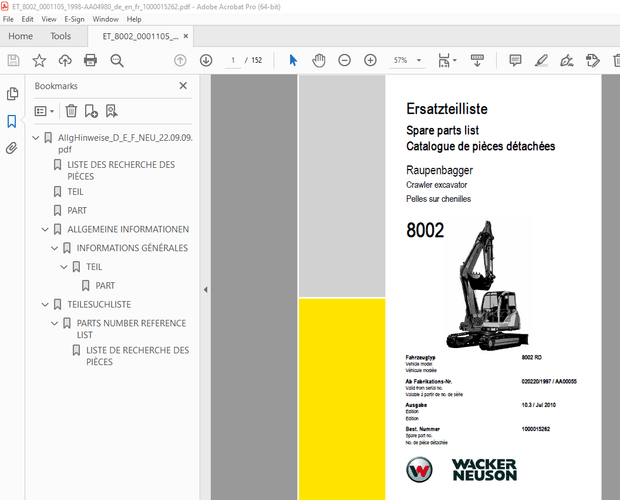620x500 pixels.
Task: Find current bookmark icon
Action: click(x=112, y=111)
